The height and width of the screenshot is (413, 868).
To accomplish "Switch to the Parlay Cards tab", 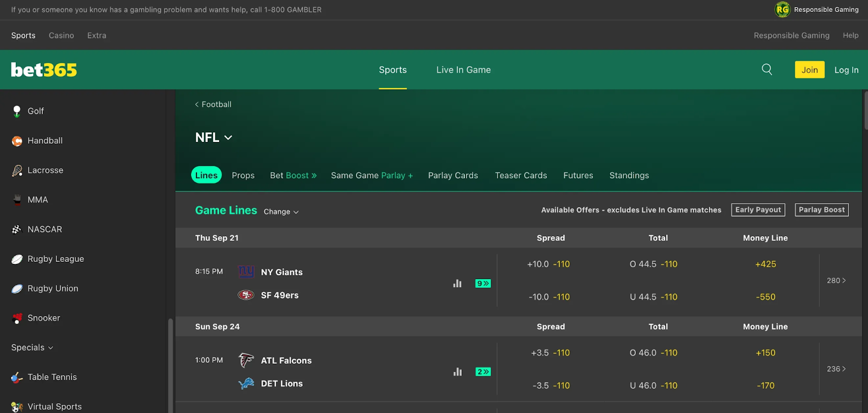I will [x=453, y=176].
